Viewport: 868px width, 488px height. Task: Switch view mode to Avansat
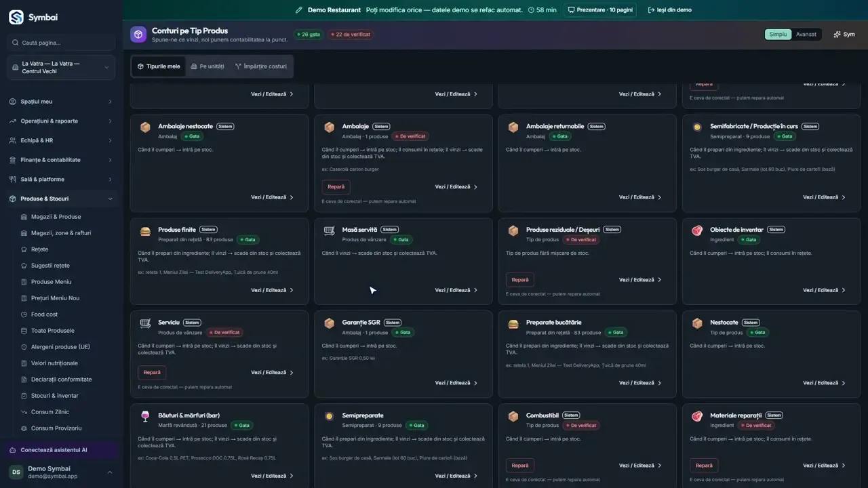pos(806,35)
